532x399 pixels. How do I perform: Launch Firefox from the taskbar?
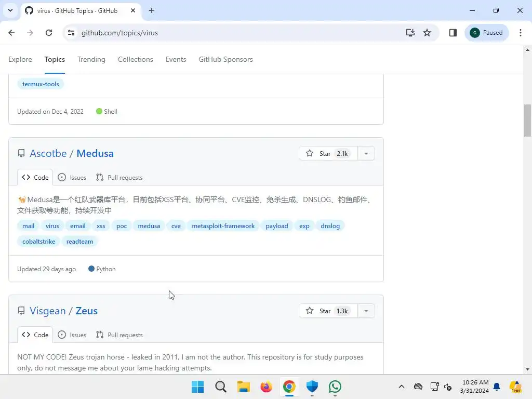click(x=267, y=387)
